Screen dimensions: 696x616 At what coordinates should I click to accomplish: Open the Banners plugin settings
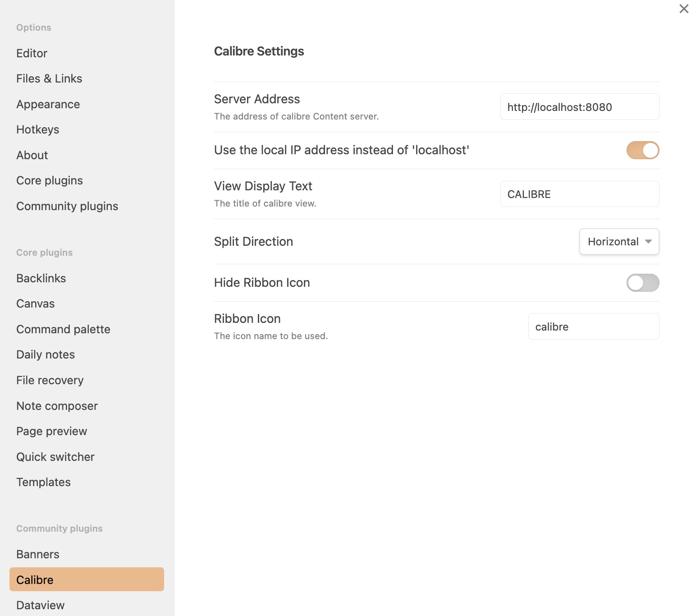38,554
